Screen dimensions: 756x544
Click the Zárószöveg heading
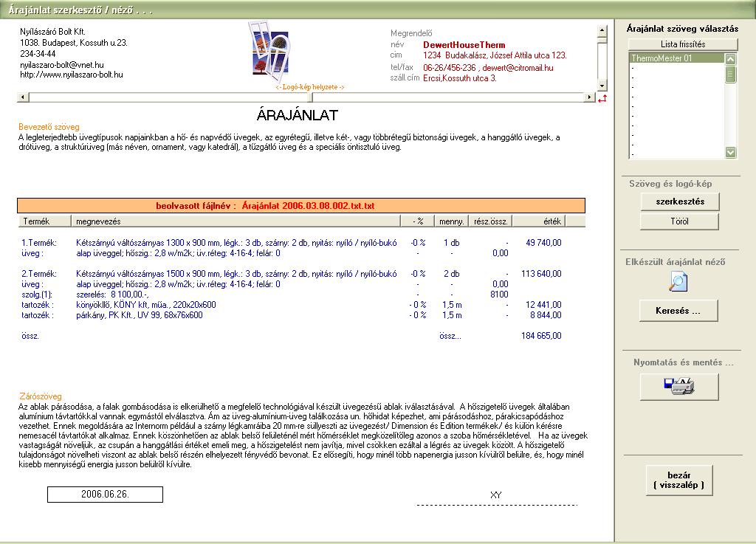pyautogui.click(x=41, y=396)
